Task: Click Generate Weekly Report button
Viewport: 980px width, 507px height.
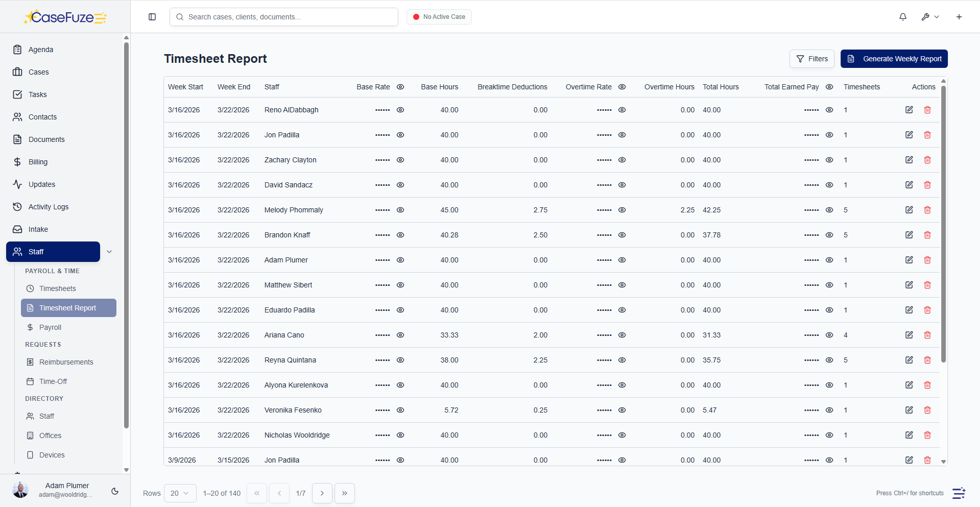Action: 894,59
